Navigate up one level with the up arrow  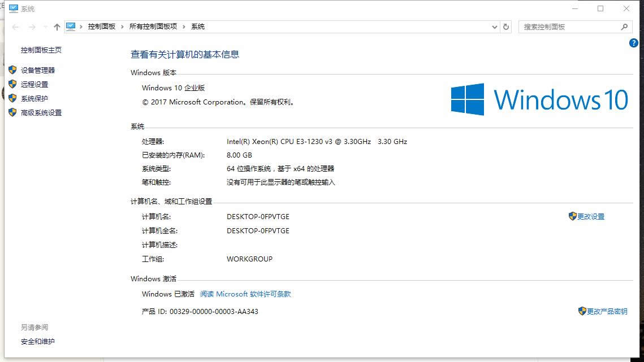click(56, 26)
